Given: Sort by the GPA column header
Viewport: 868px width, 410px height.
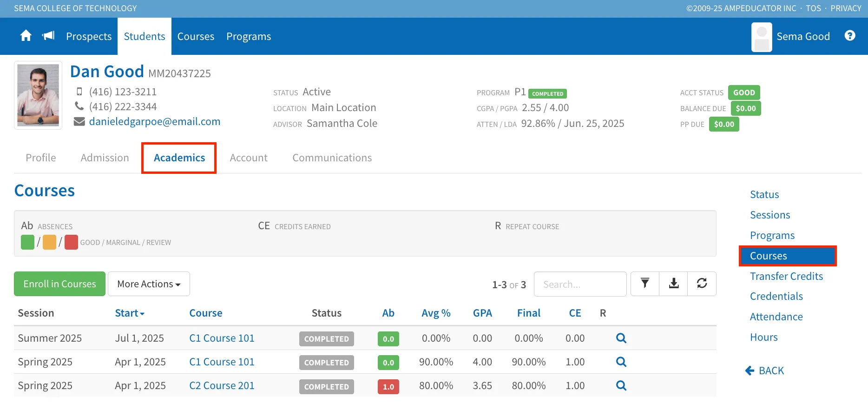Looking at the screenshot, I should pos(482,313).
